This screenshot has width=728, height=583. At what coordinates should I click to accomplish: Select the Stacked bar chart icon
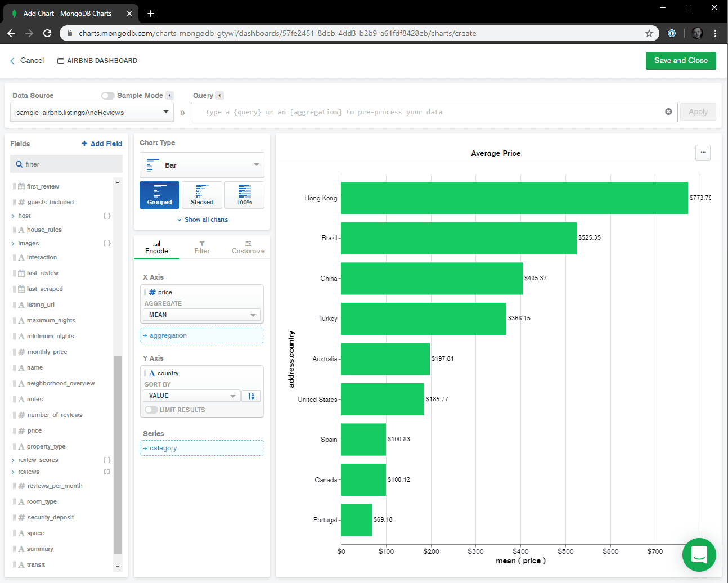tap(201, 195)
